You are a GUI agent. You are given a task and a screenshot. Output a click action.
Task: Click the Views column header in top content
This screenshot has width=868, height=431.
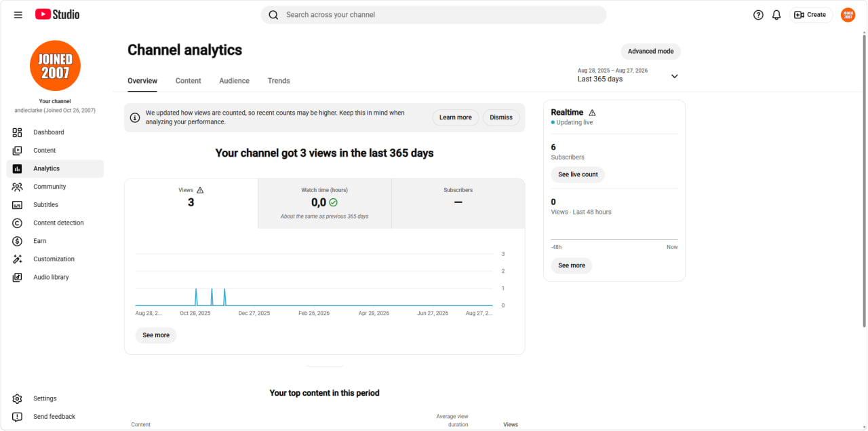pos(511,425)
